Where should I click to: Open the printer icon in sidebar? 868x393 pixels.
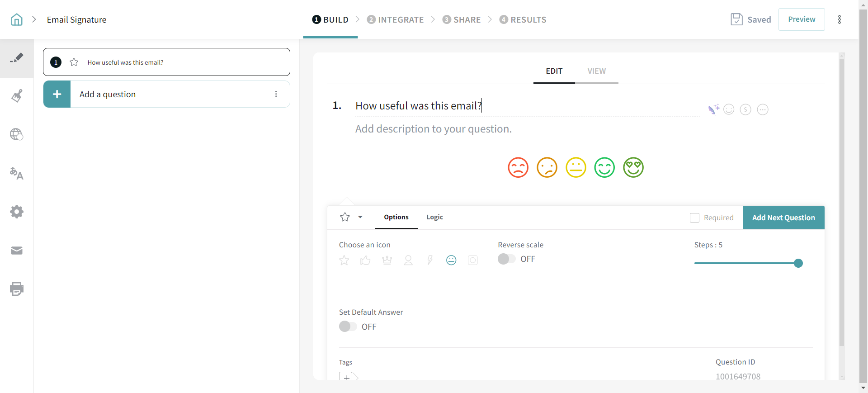tap(17, 289)
